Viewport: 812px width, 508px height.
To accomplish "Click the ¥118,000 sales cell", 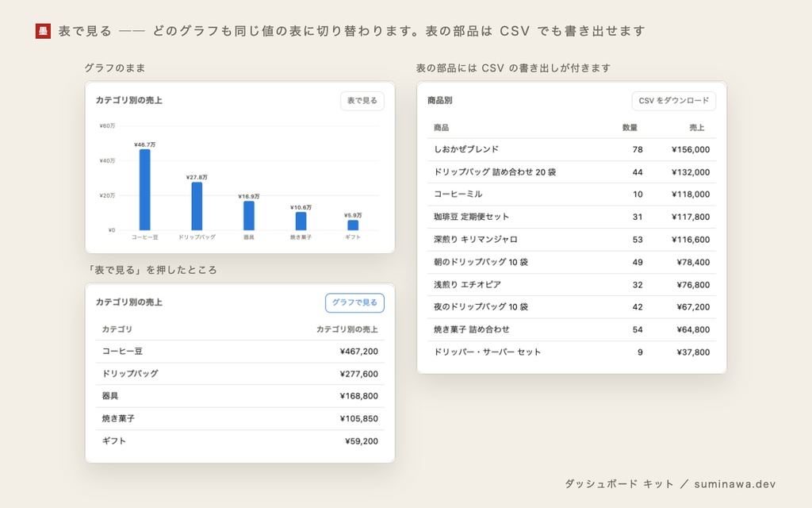I will [691, 194].
